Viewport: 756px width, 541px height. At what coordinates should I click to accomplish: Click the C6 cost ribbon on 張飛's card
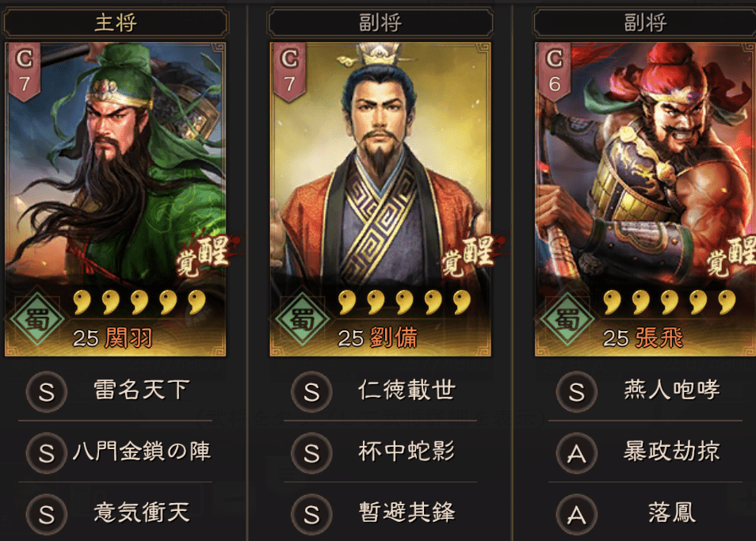click(555, 72)
